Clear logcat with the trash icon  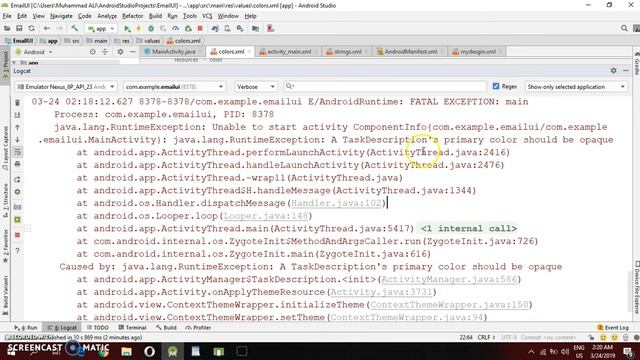click(18, 103)
